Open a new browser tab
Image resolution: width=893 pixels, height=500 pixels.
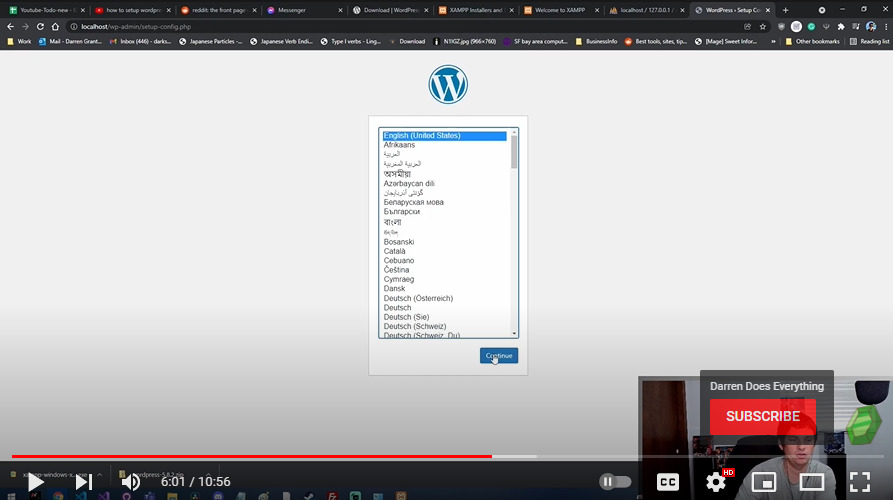click(x=785, y=10)
